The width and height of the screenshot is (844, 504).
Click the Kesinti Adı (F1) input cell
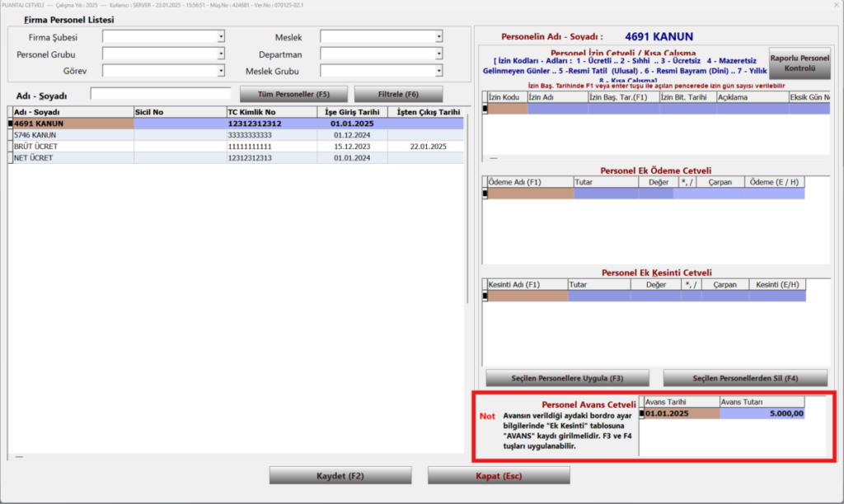click(x=527, y=296)
